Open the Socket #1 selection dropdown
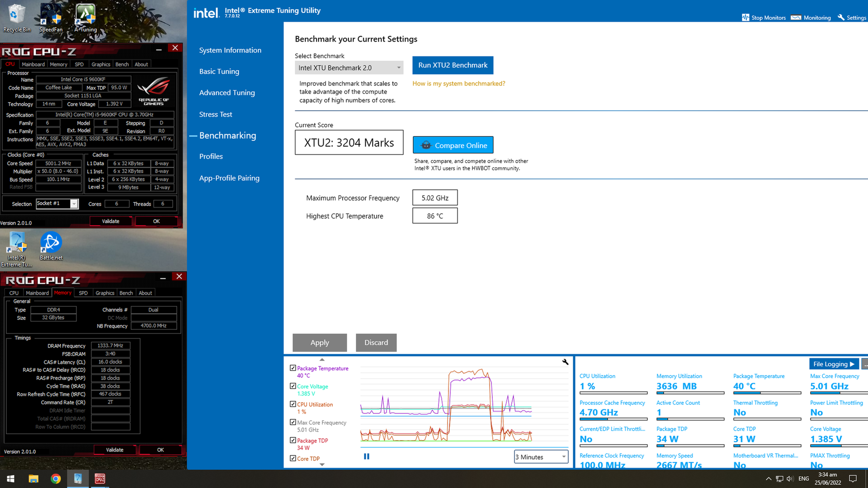The image size is (868, 488). pos(57,204)
